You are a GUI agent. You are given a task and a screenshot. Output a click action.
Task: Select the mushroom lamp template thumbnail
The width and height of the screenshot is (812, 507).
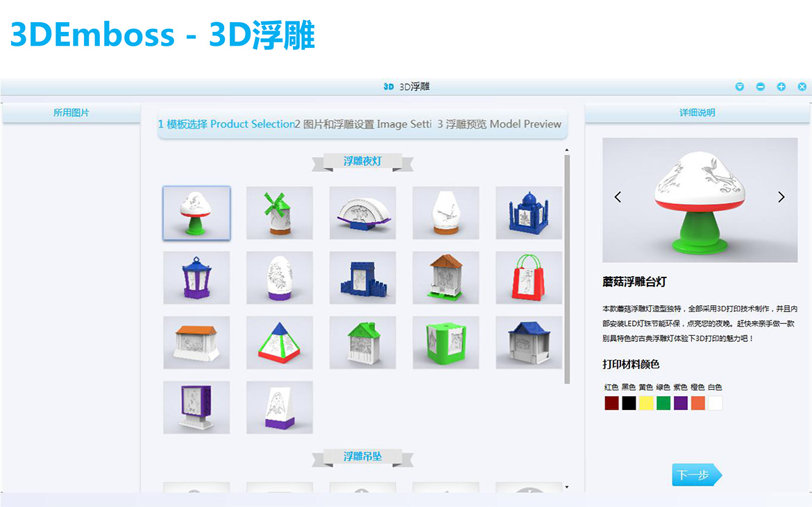(x=196, y=213)
